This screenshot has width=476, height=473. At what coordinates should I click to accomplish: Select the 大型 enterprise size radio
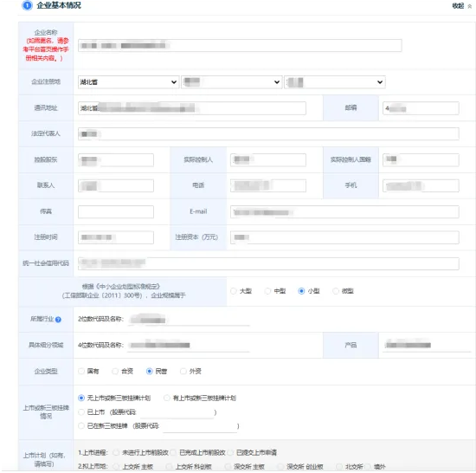click(234, 291)
